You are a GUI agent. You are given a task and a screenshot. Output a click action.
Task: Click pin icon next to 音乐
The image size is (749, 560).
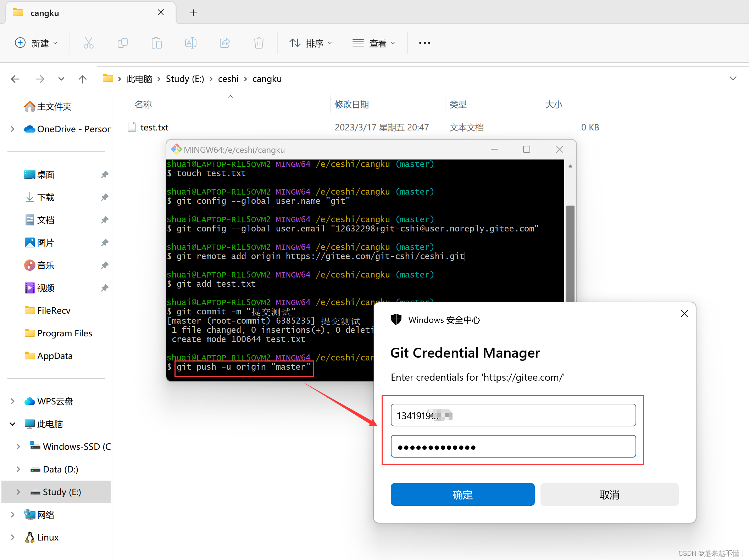(105, 265)
